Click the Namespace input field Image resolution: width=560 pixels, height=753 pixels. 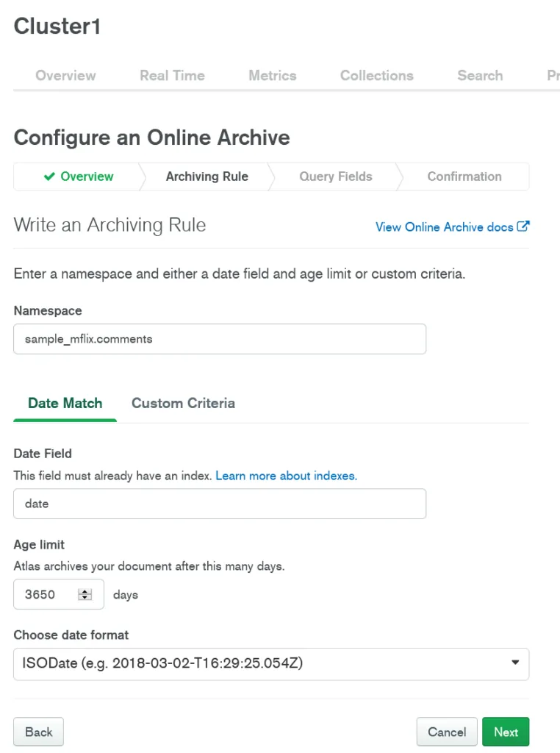[220, 339]
